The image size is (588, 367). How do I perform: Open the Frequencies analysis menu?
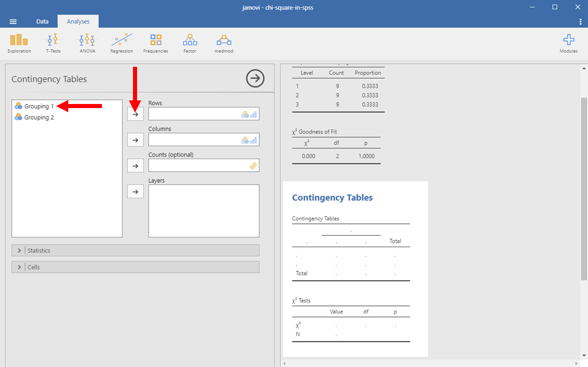[155, 43]
